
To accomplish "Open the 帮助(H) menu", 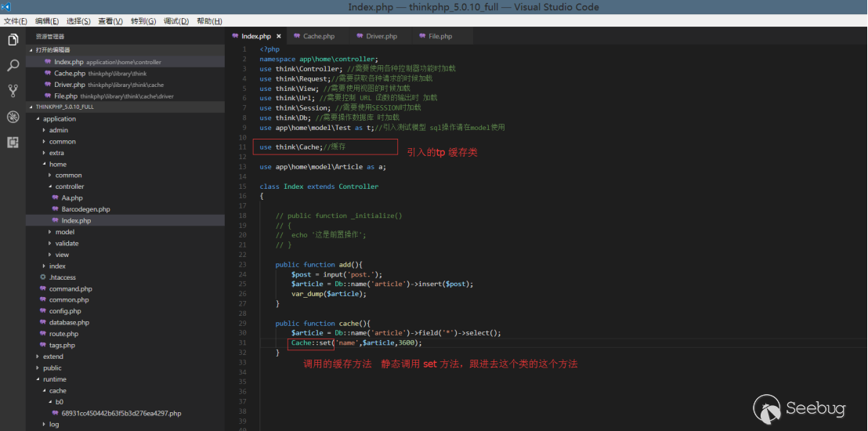I will (x=208, y=21).
